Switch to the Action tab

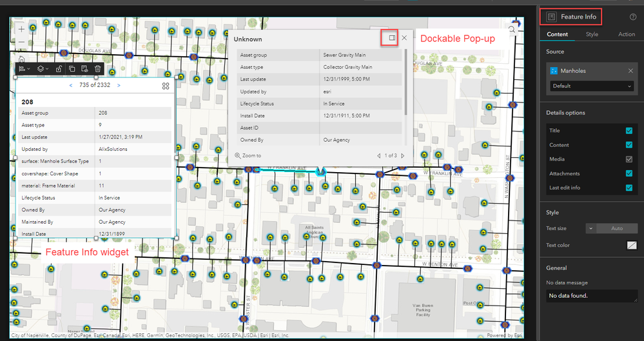[627, 34]
